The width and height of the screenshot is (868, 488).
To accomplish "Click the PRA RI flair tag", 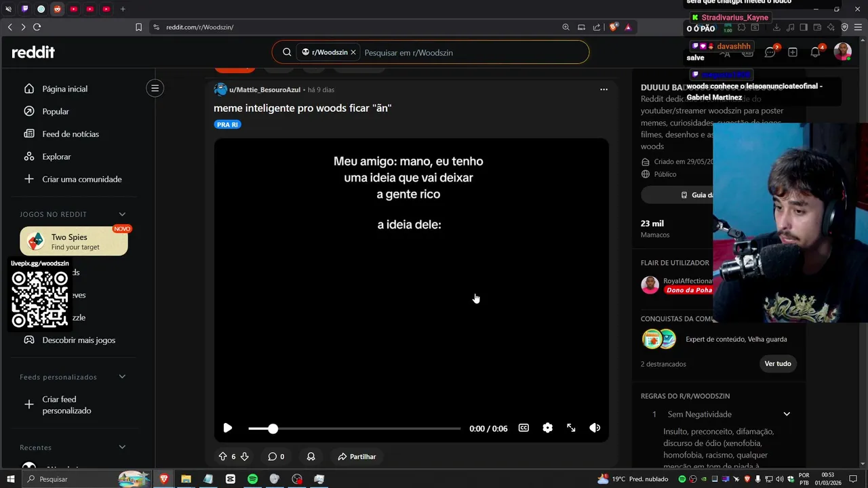I will click(x=228, y=125).
